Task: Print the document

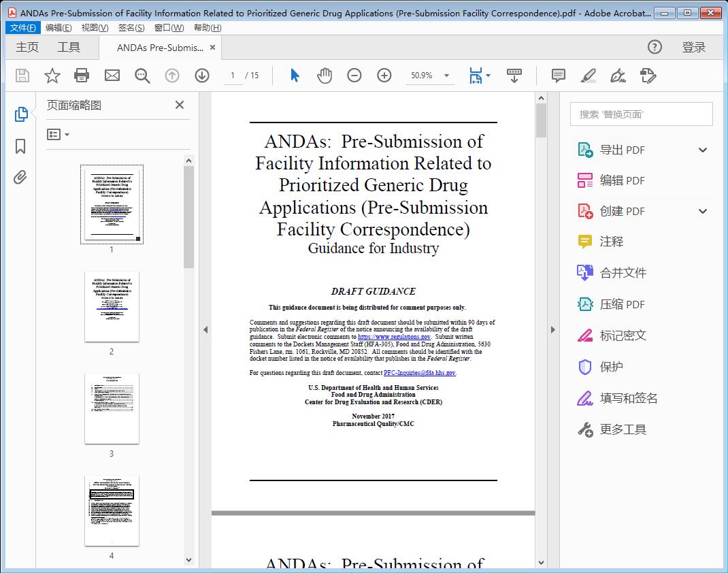Action: coord(82,76)
